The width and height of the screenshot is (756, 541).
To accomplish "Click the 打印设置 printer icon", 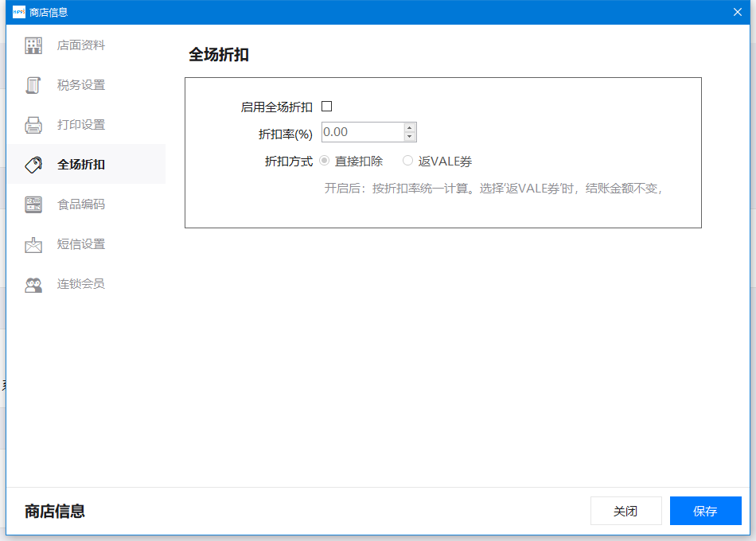I will click(x=33, y=125).
